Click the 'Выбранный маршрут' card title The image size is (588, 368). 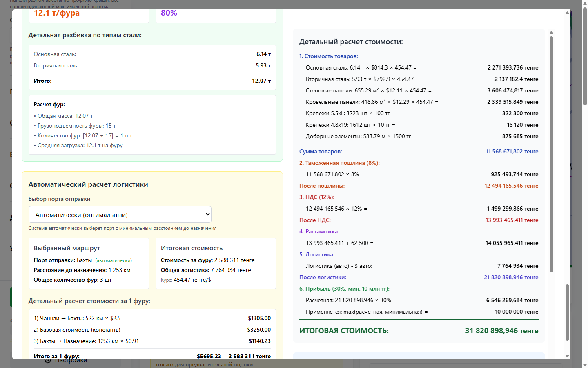click(67, 248)
